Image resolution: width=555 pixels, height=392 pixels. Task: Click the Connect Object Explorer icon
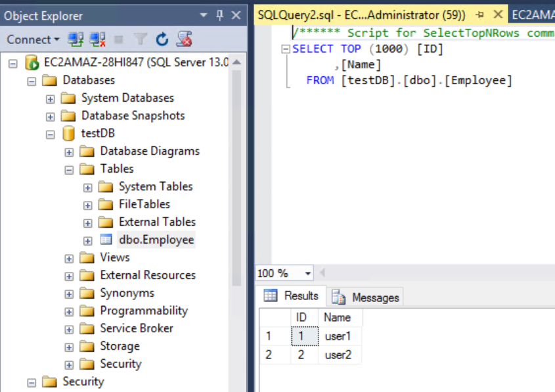[x=76, y=39]
